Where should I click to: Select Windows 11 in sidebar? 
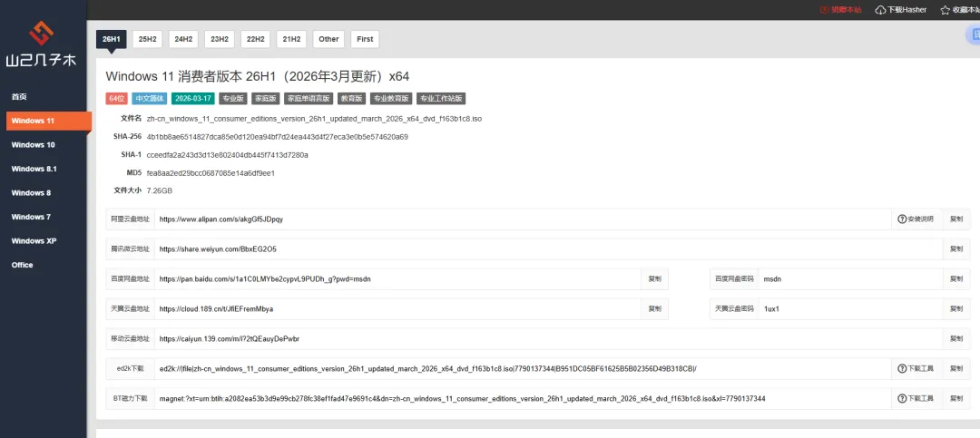pyautogui.click(x=49, y=121)
